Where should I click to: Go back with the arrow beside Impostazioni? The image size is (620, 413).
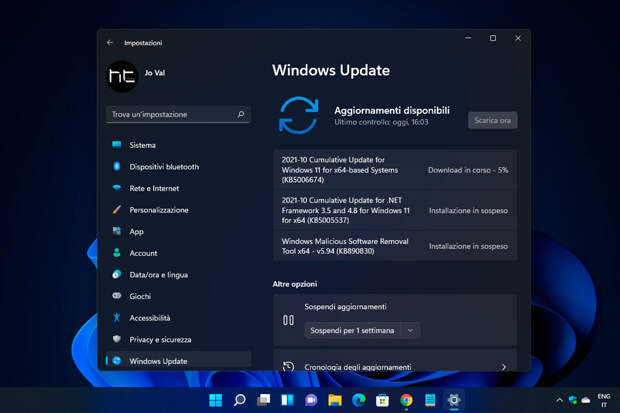110,42
